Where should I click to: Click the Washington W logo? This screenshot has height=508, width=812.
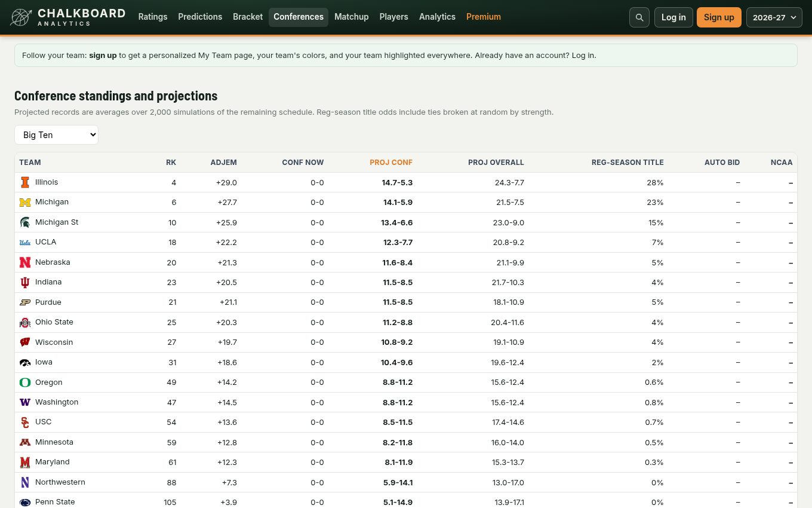point(25,403)
